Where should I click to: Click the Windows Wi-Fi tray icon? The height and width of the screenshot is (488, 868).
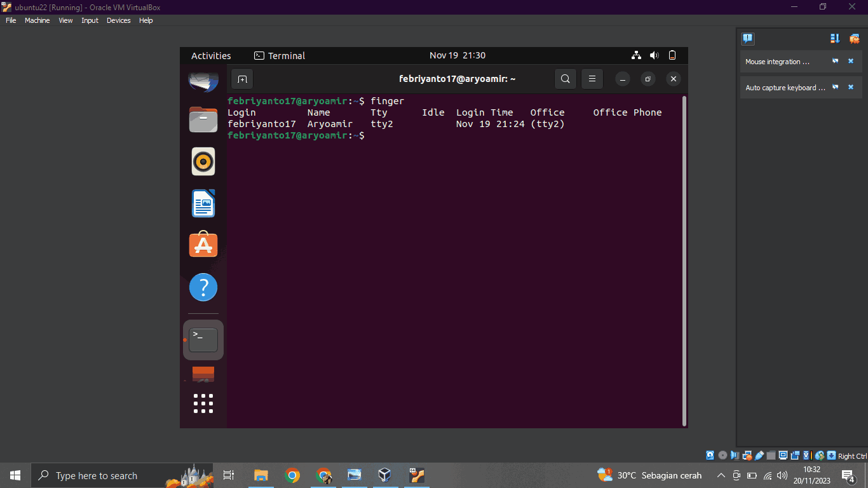pyautogui.click(x=768, y=475)
